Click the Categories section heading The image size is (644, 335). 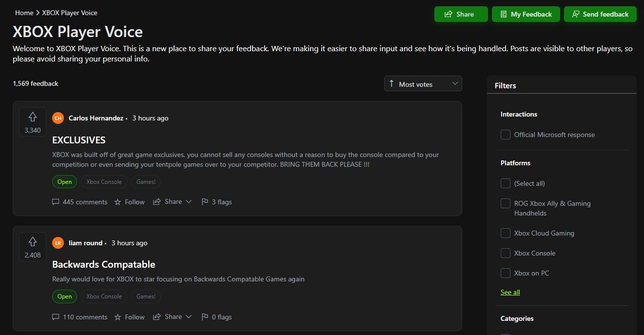(517, 318)
